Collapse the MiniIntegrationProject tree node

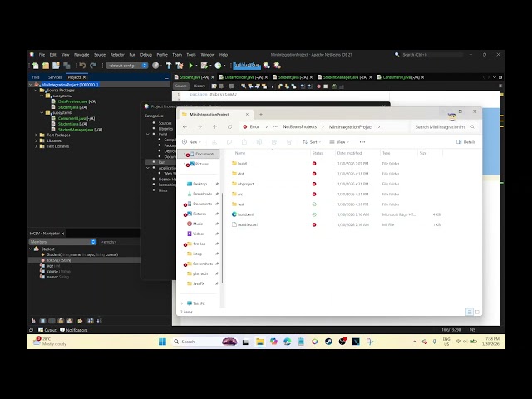[x=31, y=85]
